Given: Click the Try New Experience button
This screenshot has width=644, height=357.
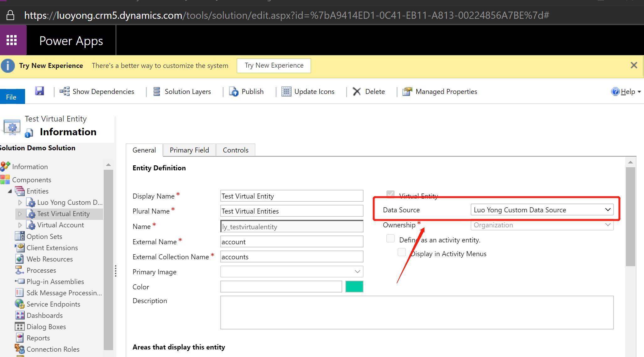Looking at the screenshot, I should [274, 65].
